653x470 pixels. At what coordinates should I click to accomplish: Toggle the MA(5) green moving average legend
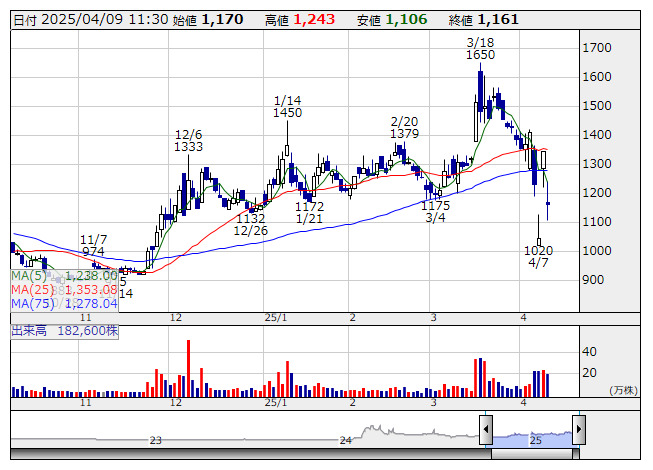click(64, 276)
